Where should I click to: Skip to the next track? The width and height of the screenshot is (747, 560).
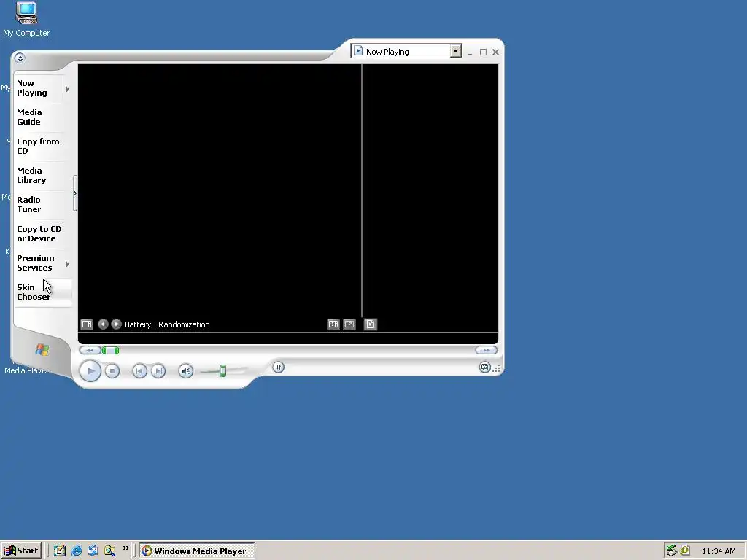click(x=158, y=371)
